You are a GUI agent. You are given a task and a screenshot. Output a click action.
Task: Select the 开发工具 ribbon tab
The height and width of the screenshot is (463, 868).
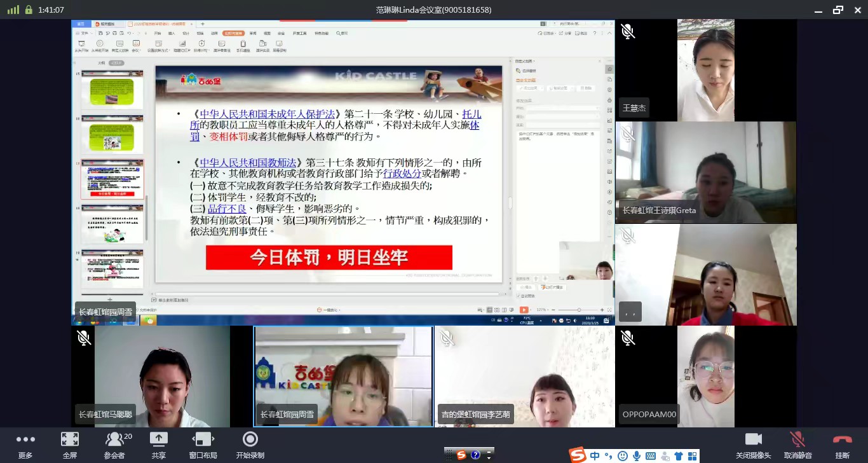point(300,33)
